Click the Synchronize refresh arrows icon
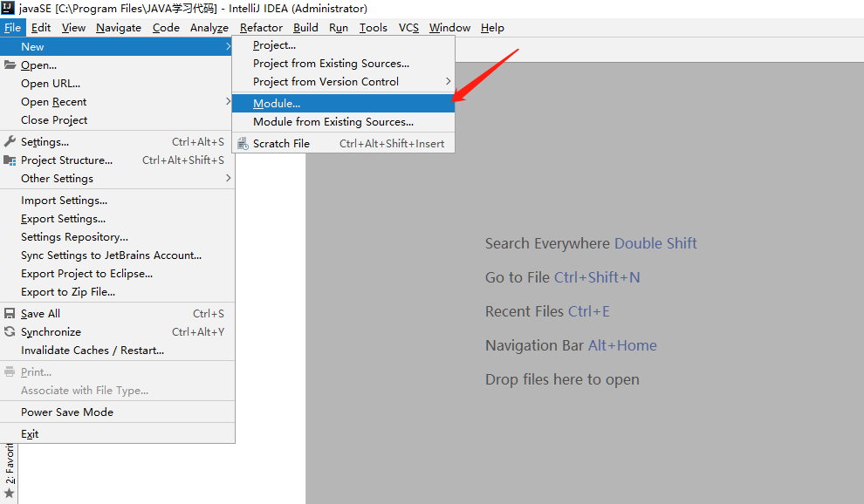 click(10, 331)
